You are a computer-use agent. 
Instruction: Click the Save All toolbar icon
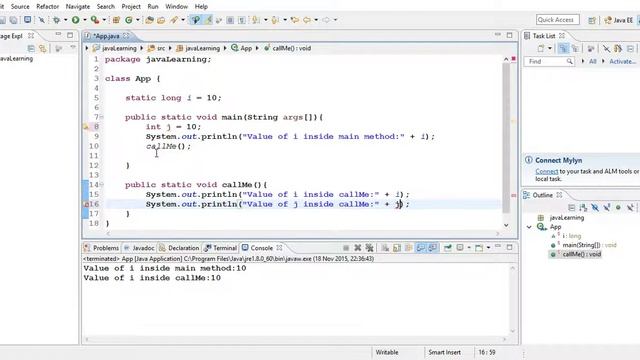13,20
